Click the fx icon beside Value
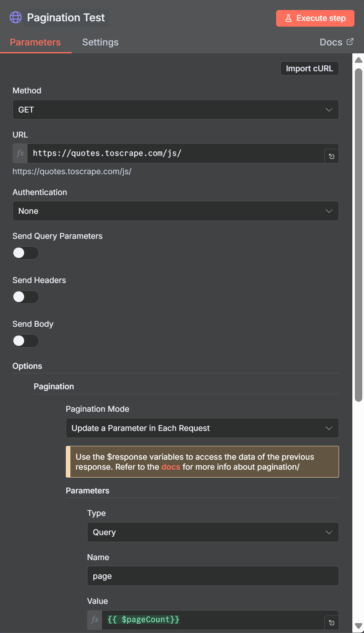 pyautogui.click(x=95, y=620)
